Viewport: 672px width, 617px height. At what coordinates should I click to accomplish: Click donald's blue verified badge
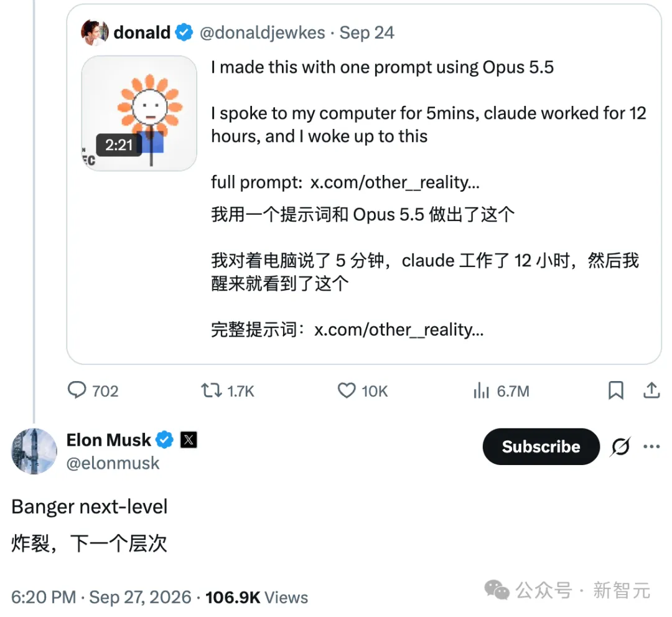click(184, 32)
